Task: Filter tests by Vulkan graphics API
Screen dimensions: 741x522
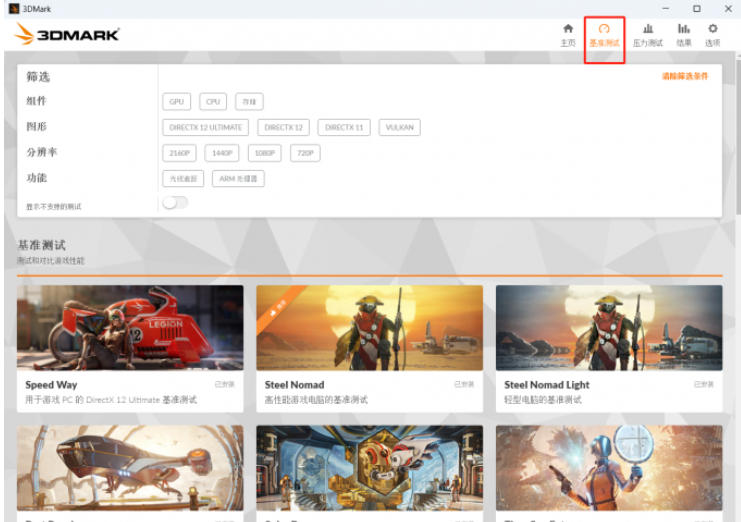Action: click(400, 127)
